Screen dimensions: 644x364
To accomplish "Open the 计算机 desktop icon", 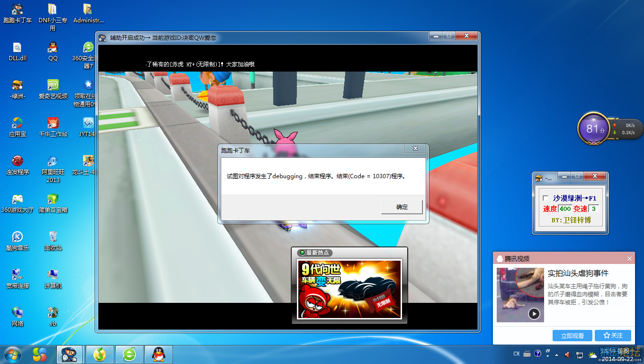I will 53,279.
